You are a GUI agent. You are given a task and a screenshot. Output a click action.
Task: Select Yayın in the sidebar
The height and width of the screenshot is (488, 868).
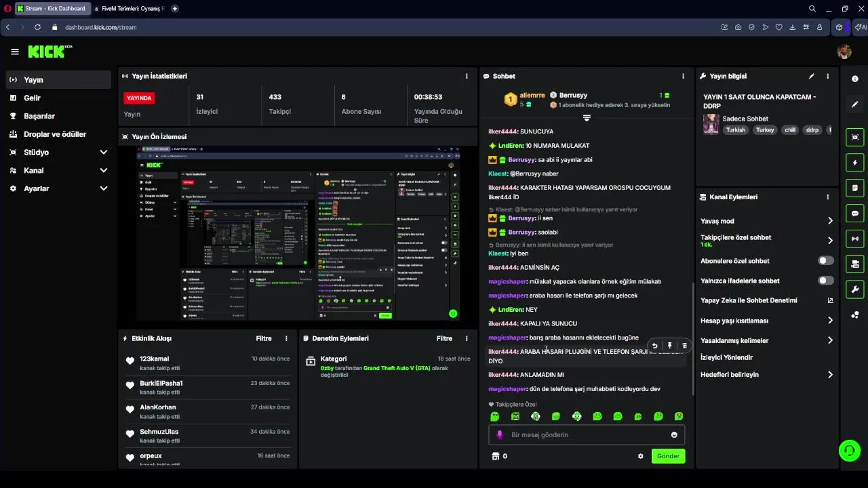pos(58,80)
